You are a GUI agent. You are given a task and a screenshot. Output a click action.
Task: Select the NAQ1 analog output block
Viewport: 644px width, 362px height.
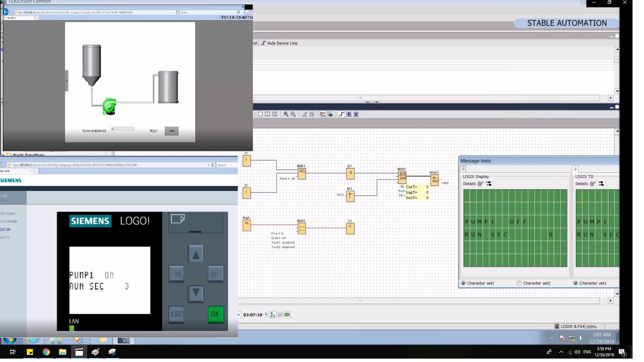434,179
